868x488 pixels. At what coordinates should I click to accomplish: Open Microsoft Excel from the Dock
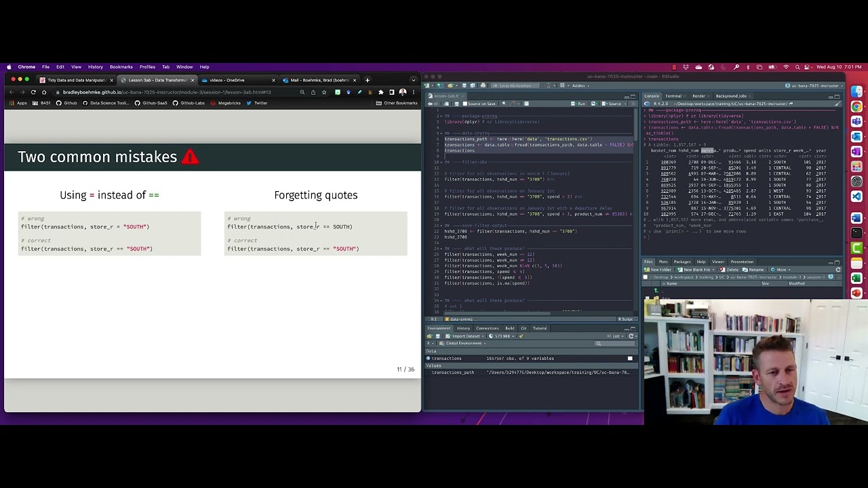coord(856,279)
